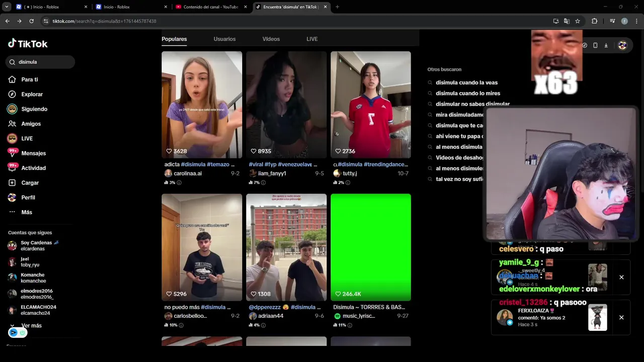Click the address bar URL
This screenshot has height=362, width=644.
point(104,21)
